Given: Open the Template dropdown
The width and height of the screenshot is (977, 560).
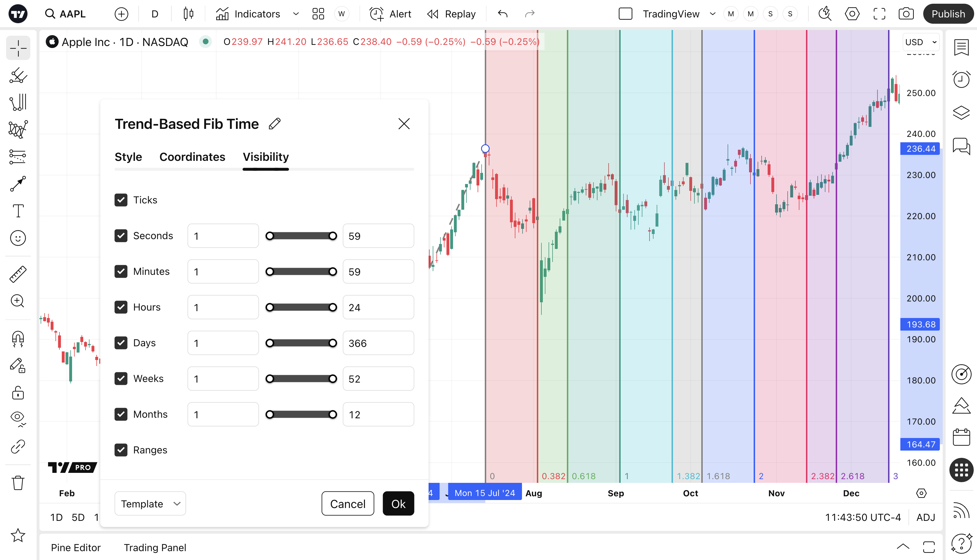Looking at the screenshot, I should (x=150, y=503).
